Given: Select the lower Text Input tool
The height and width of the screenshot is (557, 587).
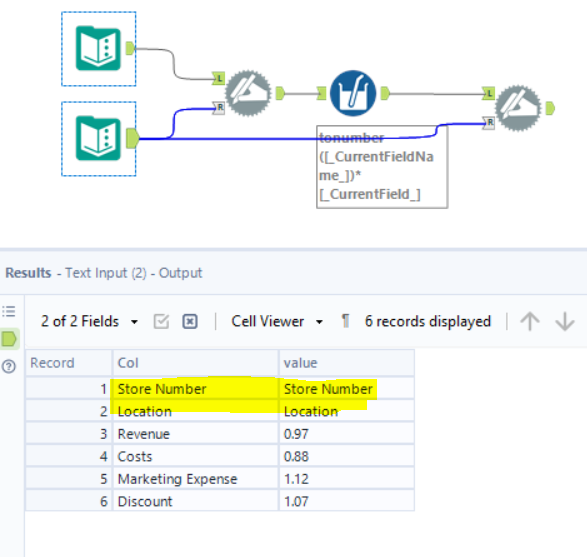Looking at the screenshot, I should (98, 139).
